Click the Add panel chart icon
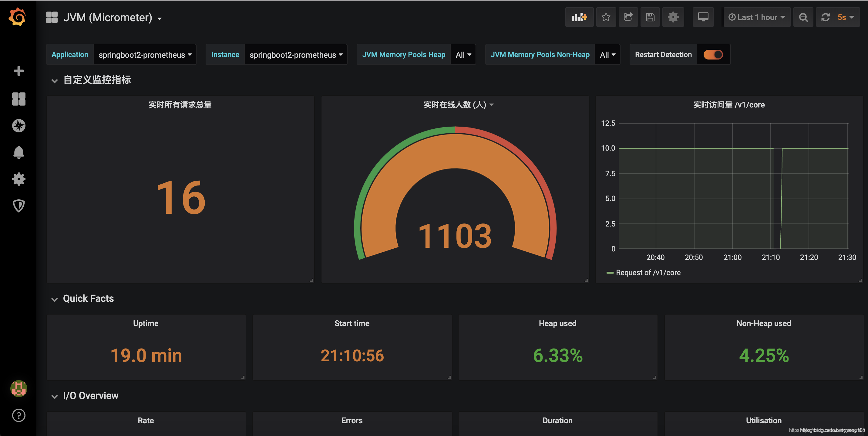This screenshot has width=868, height=436. 579,17
